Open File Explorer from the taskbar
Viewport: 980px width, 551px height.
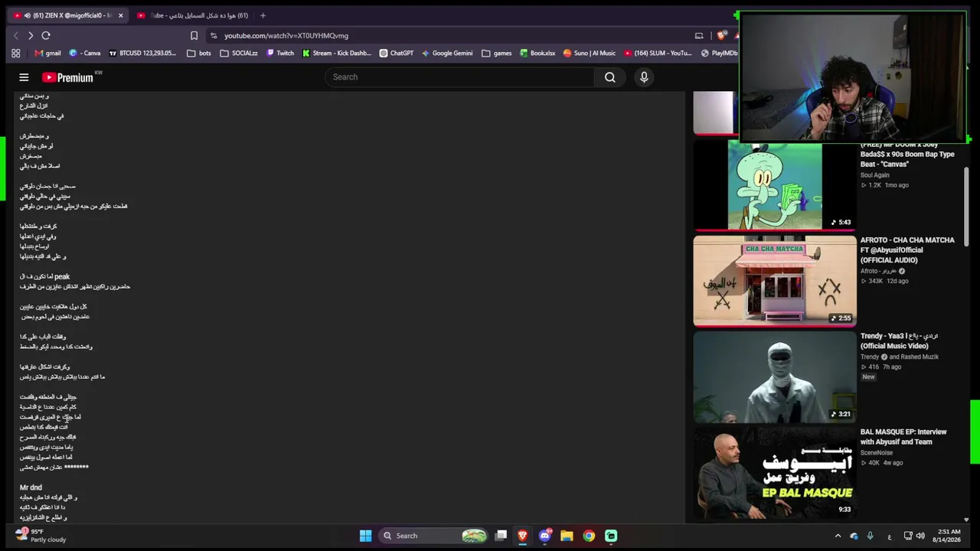[567, 536]
